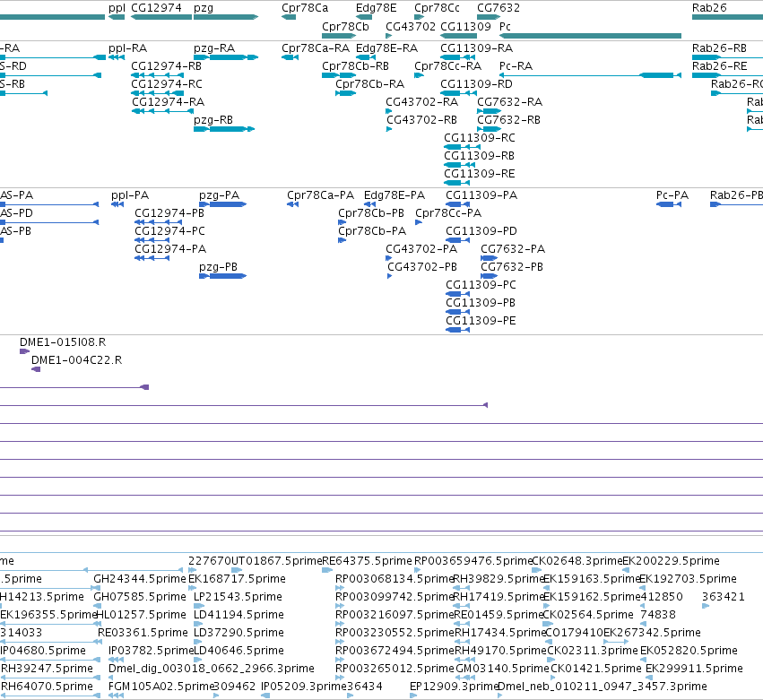The height and width of the screenshot is (700, 763).
Task: Open the CG11309-RD transcript label
Action: (476, 84)
